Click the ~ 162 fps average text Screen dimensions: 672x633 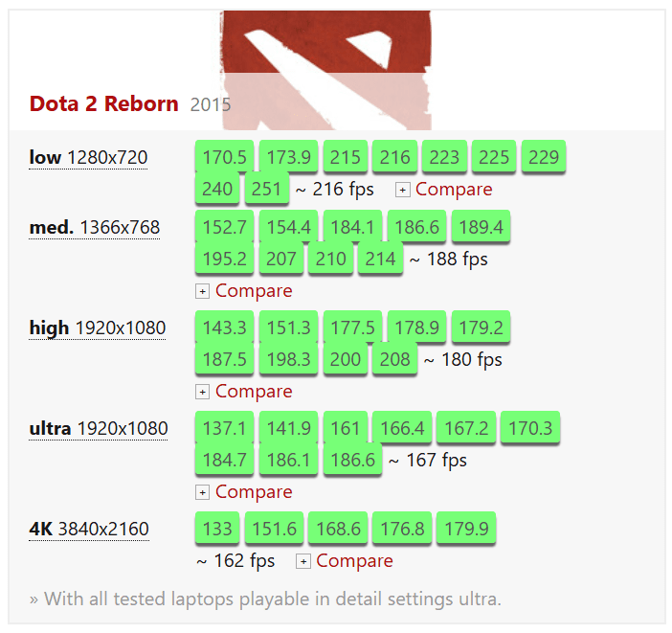tap(235, 561)
